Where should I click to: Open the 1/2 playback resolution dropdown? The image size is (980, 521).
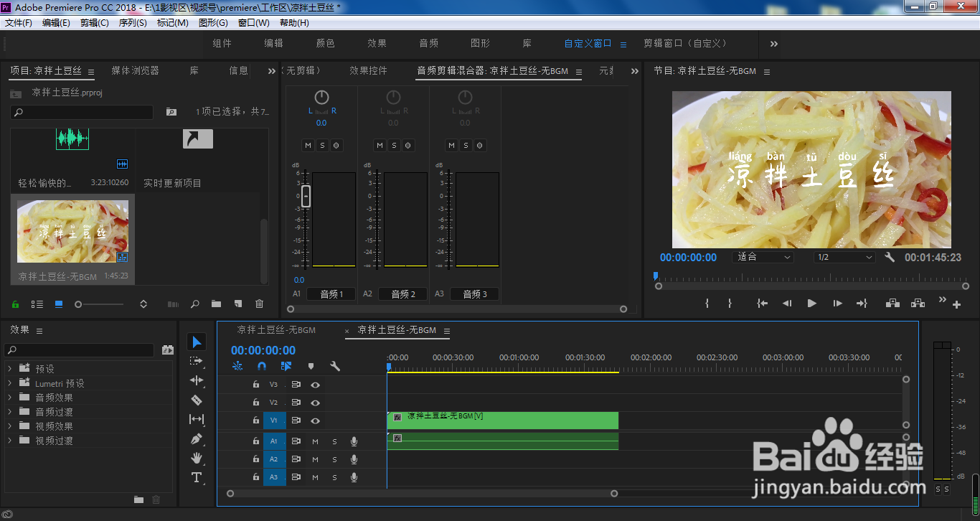(x=845, y=257)
